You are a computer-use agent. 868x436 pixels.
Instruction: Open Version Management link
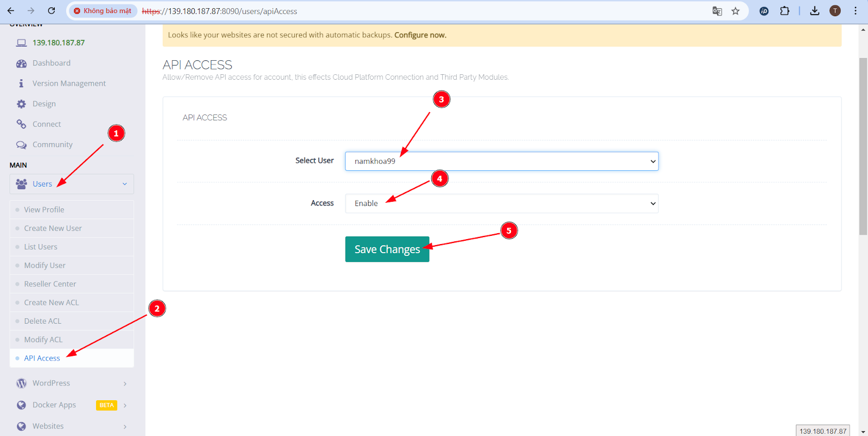click(x=69, y=84)
